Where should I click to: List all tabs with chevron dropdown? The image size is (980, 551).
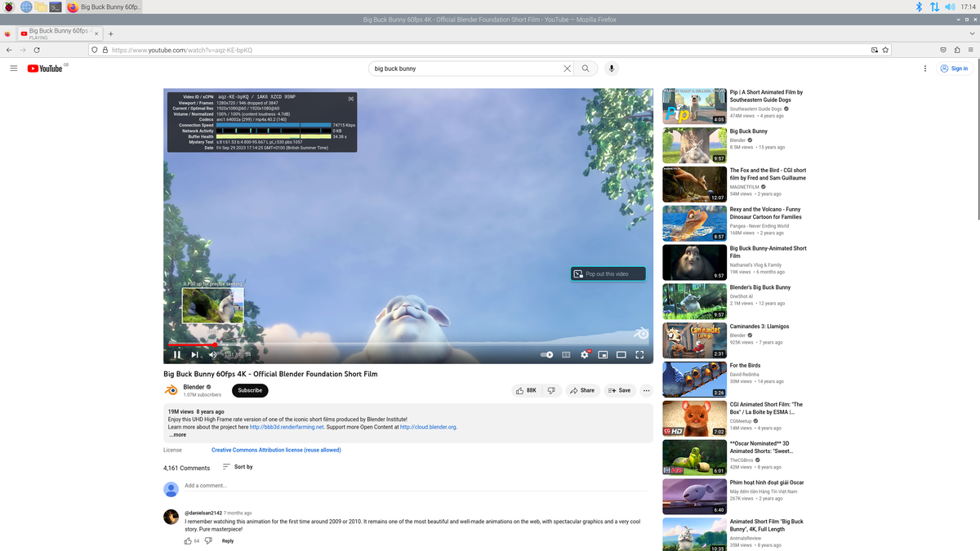(x=971, y=33)
